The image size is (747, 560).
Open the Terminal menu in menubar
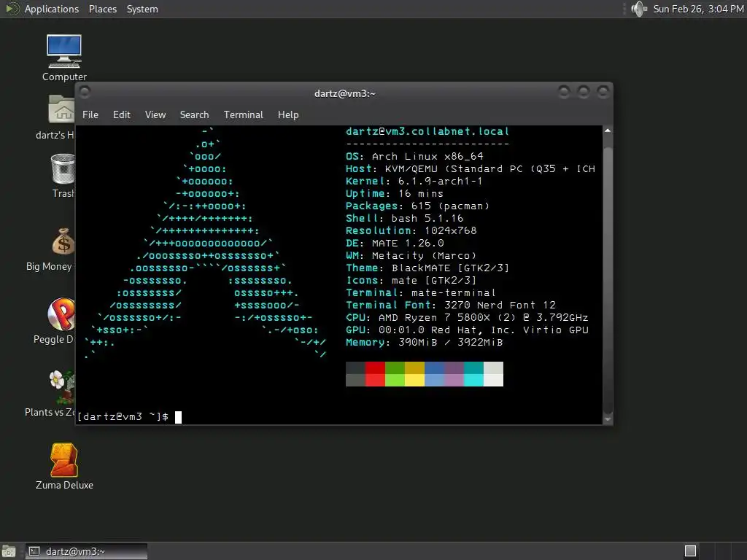click(x=244, y=114)
